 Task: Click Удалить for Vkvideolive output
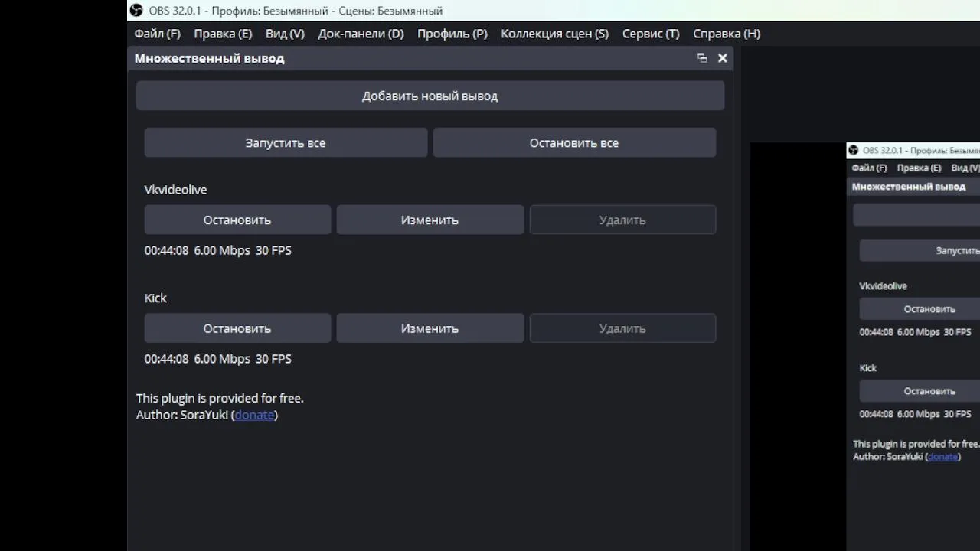click(x=622, y=220)
